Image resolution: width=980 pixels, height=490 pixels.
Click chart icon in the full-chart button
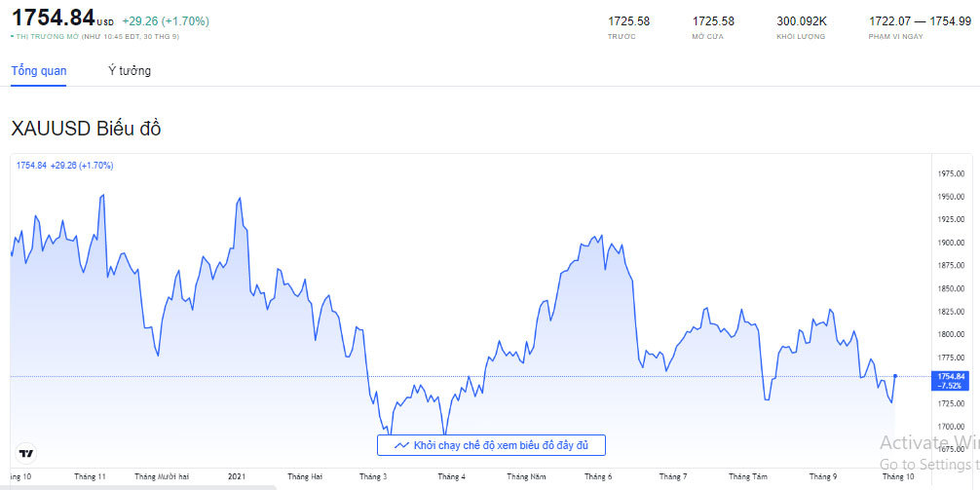[400, 445]
